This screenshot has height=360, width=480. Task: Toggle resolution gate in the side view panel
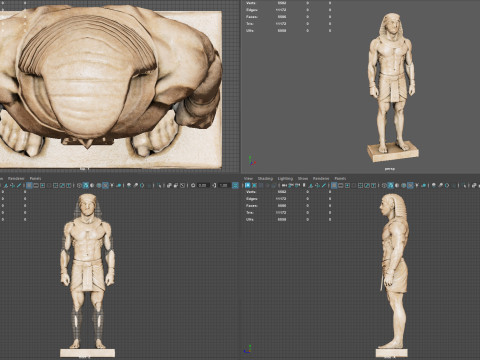pos(347,185)
